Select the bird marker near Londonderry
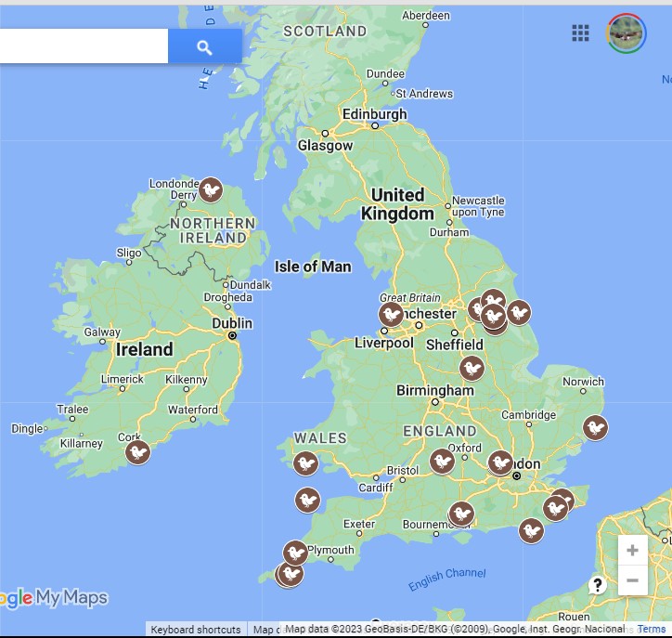This screenshot has width=672, height=638. pyautogui.click(x=211, y=190)
